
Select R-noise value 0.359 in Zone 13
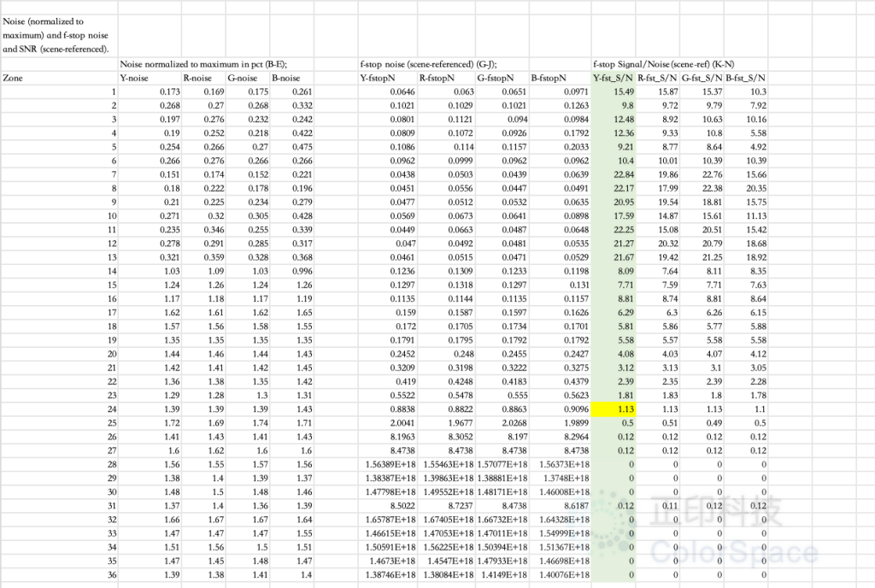[x=203, y=257]
